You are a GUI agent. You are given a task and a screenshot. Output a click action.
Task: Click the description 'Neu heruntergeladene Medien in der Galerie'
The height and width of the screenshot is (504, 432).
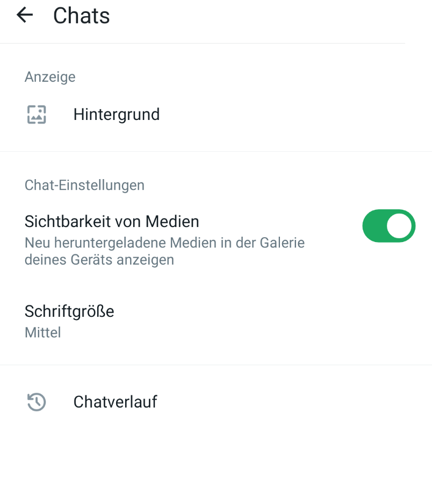pyautogui.click(x=164, y=243)
